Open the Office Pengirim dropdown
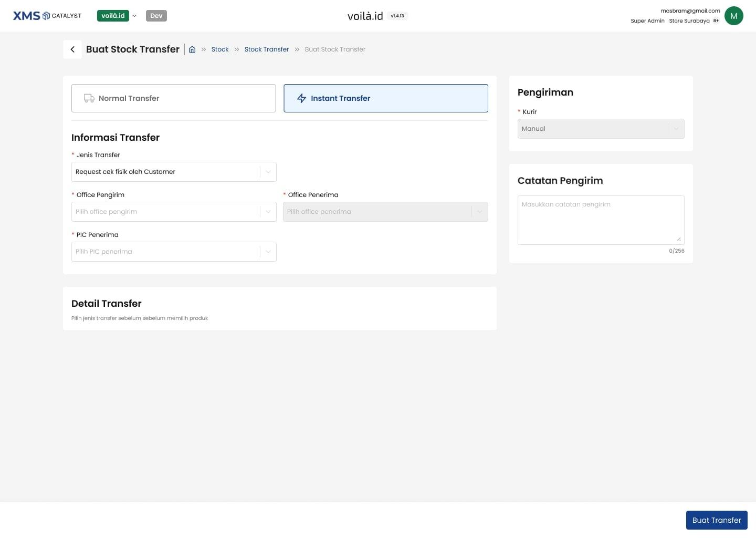The width and height of the screenshot is (756, 538). [174, 212]
